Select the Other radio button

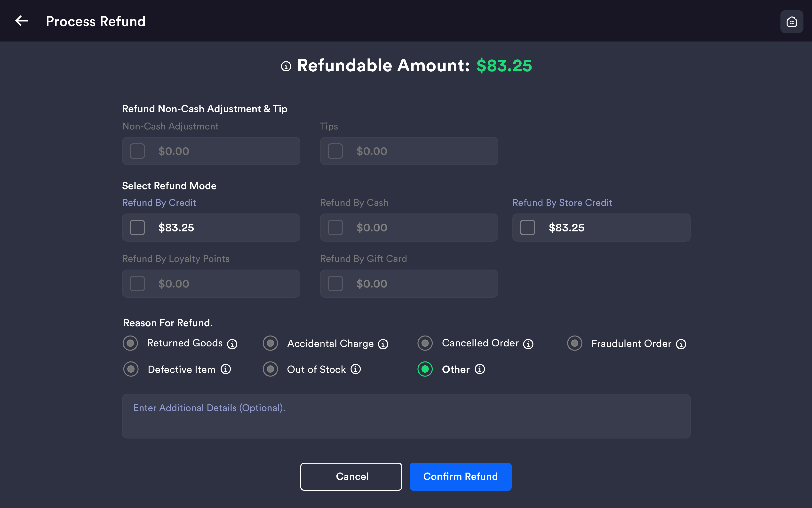click(x=425, y=369)
